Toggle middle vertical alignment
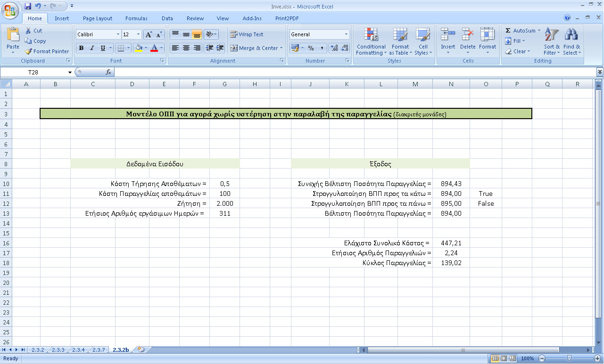The width and height of the screenshot is (604, 364). [x=186, y=34]
